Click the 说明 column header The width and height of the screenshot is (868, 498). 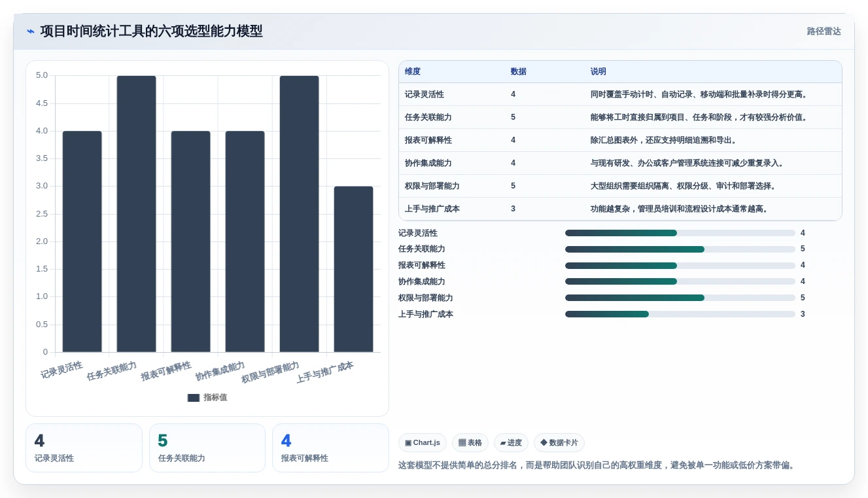pos(599,72)
